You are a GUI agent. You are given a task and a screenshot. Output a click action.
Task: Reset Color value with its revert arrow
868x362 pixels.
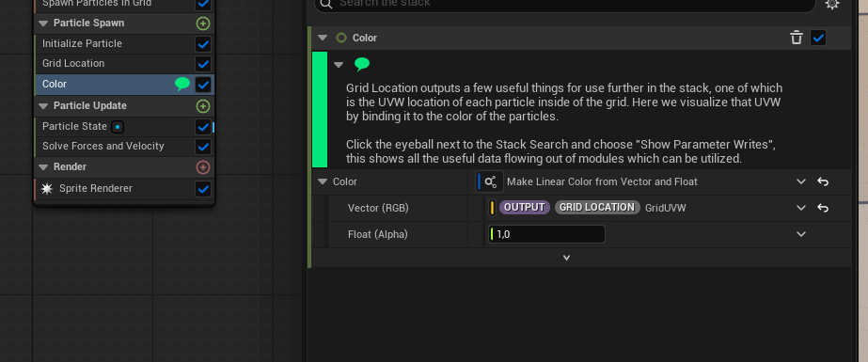[823, 181]
